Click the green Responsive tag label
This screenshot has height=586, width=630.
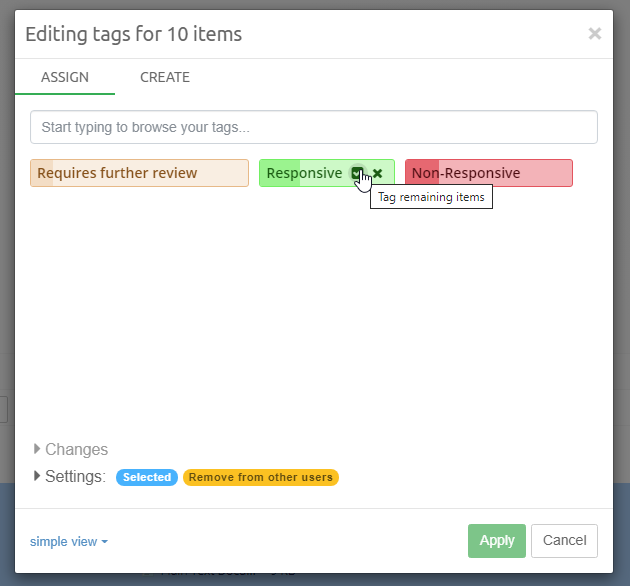pos(304,173)
